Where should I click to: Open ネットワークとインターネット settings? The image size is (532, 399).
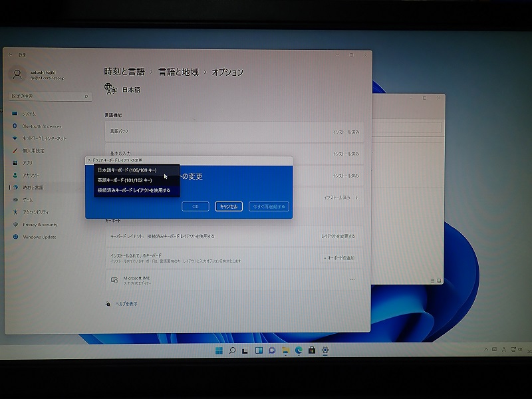45,138
